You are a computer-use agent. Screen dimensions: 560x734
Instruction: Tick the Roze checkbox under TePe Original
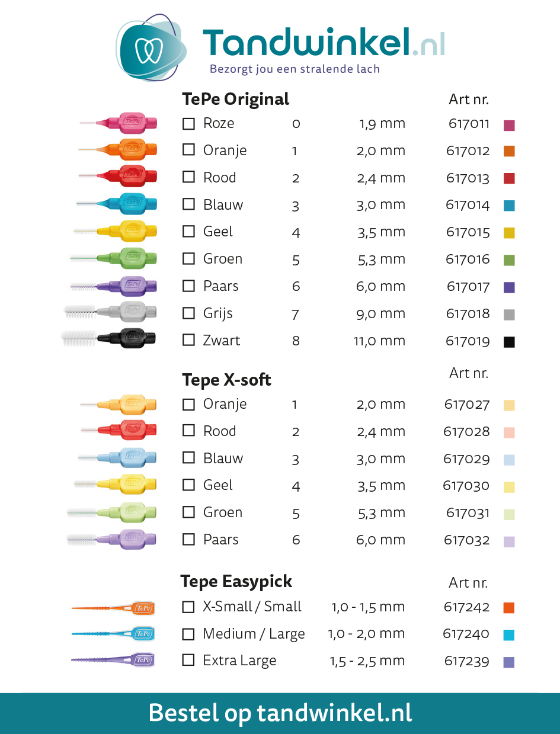[x=188, y=123]
